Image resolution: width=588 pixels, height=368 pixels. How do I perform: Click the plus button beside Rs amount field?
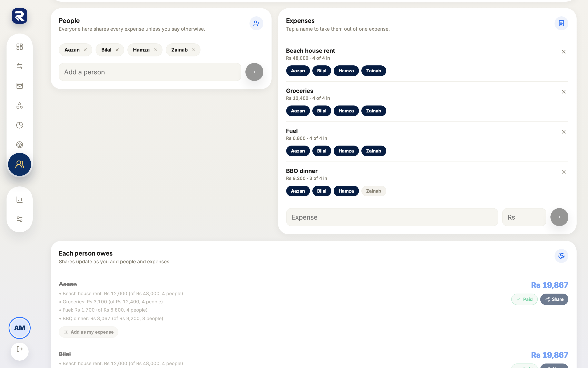(x=559, y=217)
